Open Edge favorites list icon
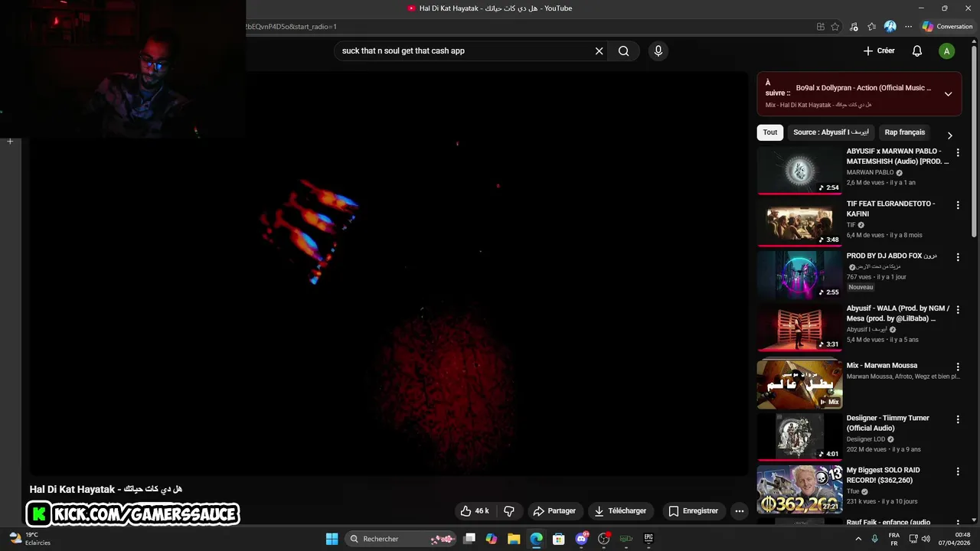Screen dimensions: 980x551 [x=871, y=27]
